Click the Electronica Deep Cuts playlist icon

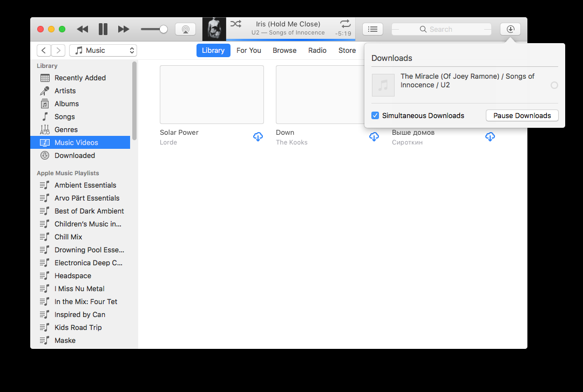[45, 263]
